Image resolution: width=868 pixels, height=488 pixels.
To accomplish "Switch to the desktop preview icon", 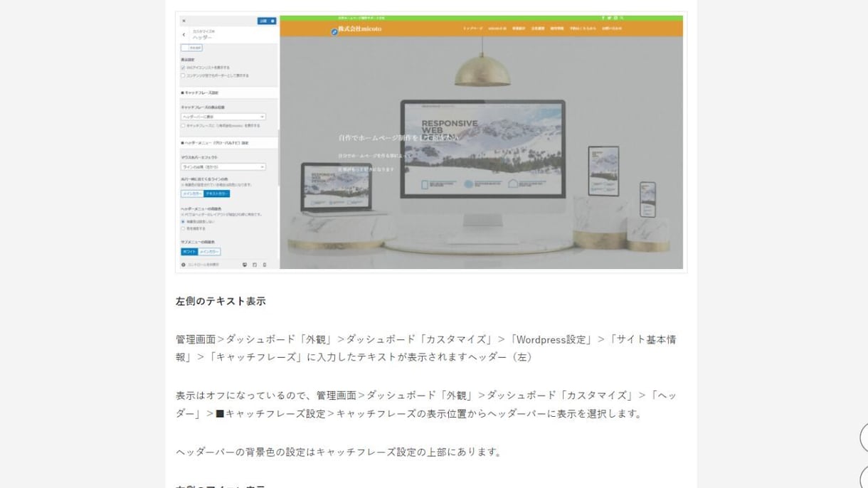I will pyautogui.click(x=245, y=265).
